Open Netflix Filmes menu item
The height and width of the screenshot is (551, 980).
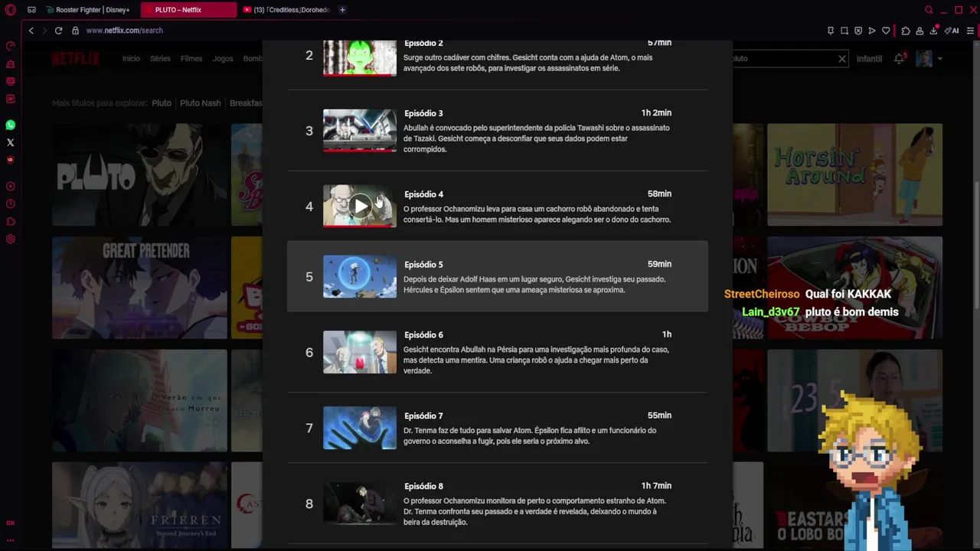point(191,59)
